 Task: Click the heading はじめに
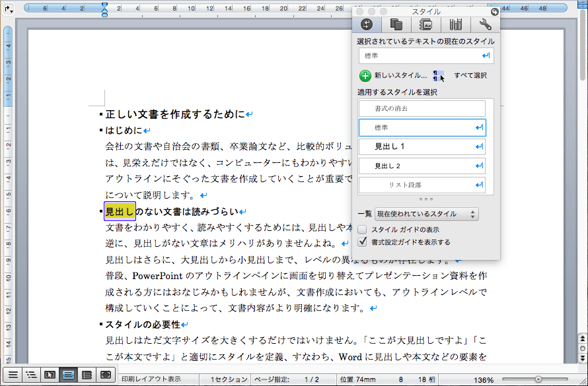tap(124, 130)
